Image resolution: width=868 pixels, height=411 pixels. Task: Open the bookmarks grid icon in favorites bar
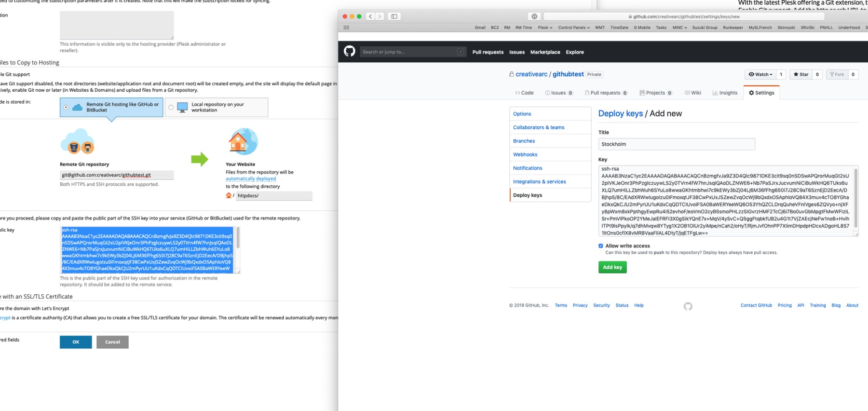(x=346, y=27)
